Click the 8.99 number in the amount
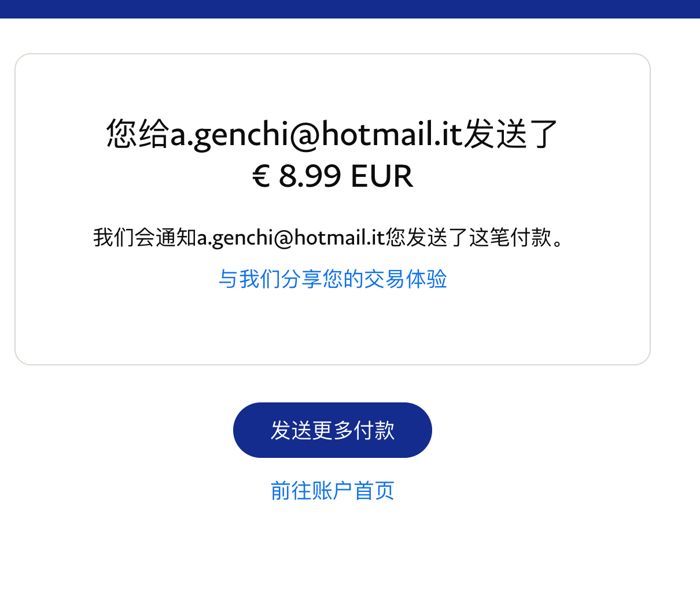Viewport: 700px width, 614px height. point(310,176)
